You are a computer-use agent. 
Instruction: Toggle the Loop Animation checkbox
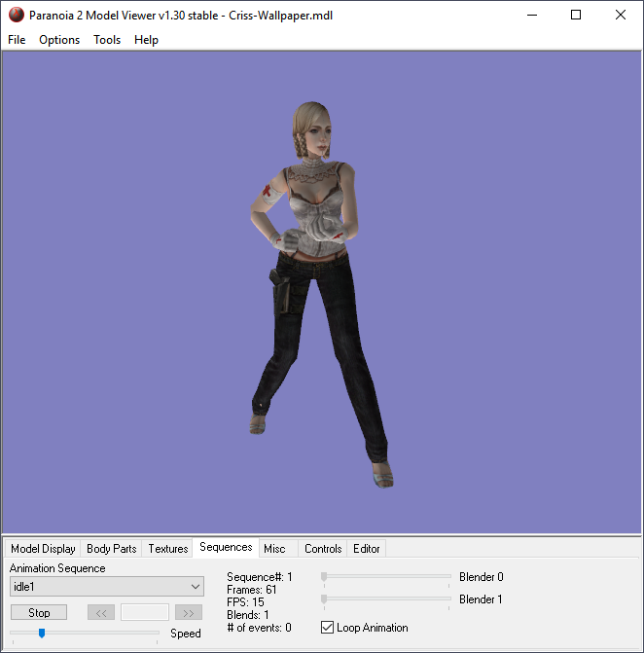[x=327, y=627]
